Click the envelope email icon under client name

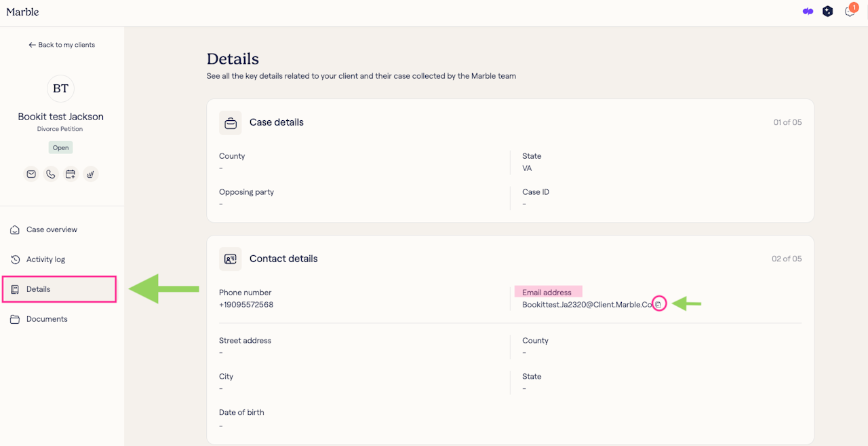coord(31,174)
